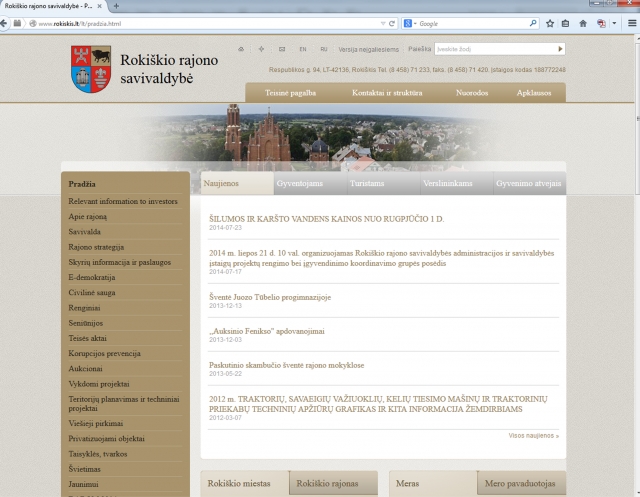
Task: Select the Gyvenimo atvejais tab
Action: (x=529, y=183)
